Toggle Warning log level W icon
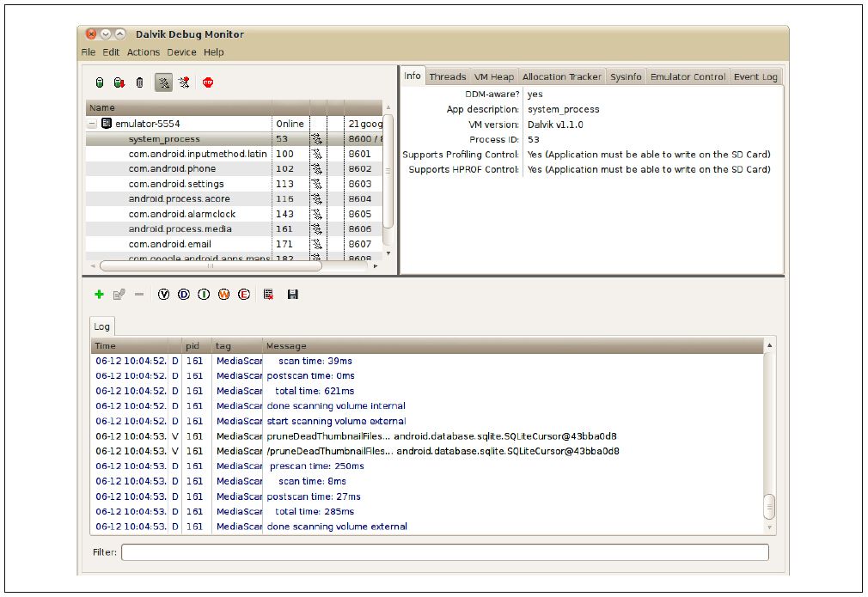 click(x=223, y=295)
